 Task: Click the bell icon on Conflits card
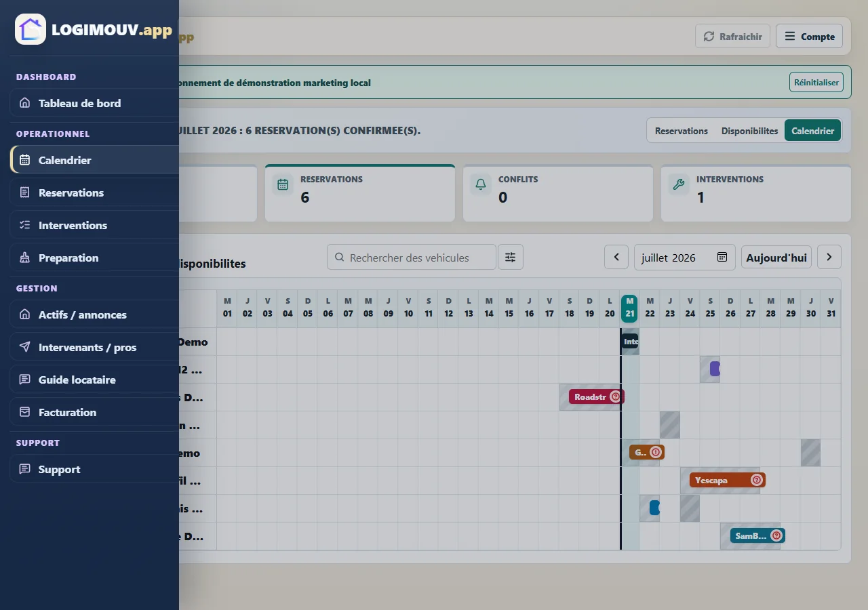[481, 184]
